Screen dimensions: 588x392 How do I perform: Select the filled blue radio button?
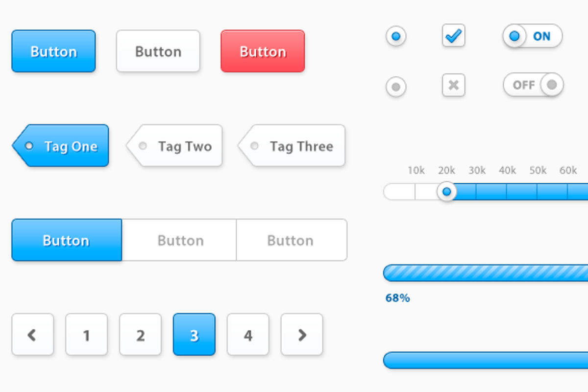tap(396, 35)
